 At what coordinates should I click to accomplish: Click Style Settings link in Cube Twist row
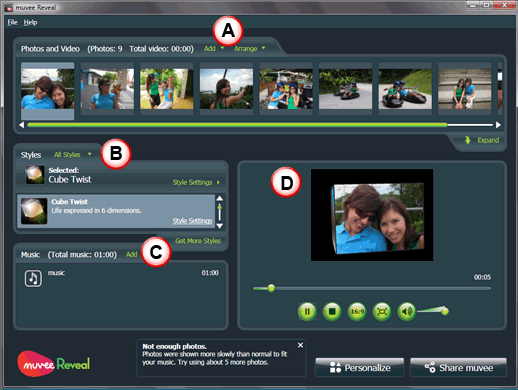pos(192,221)
